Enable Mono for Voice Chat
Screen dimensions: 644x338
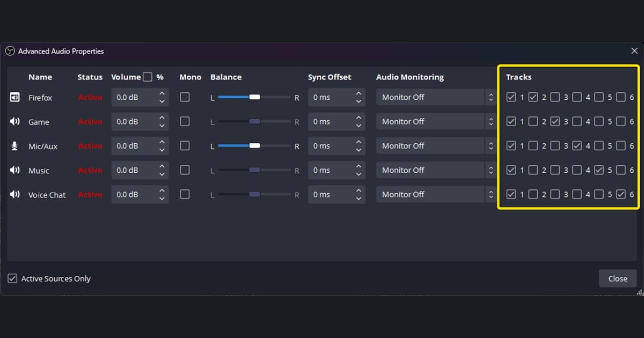click(x=185, y=194)
